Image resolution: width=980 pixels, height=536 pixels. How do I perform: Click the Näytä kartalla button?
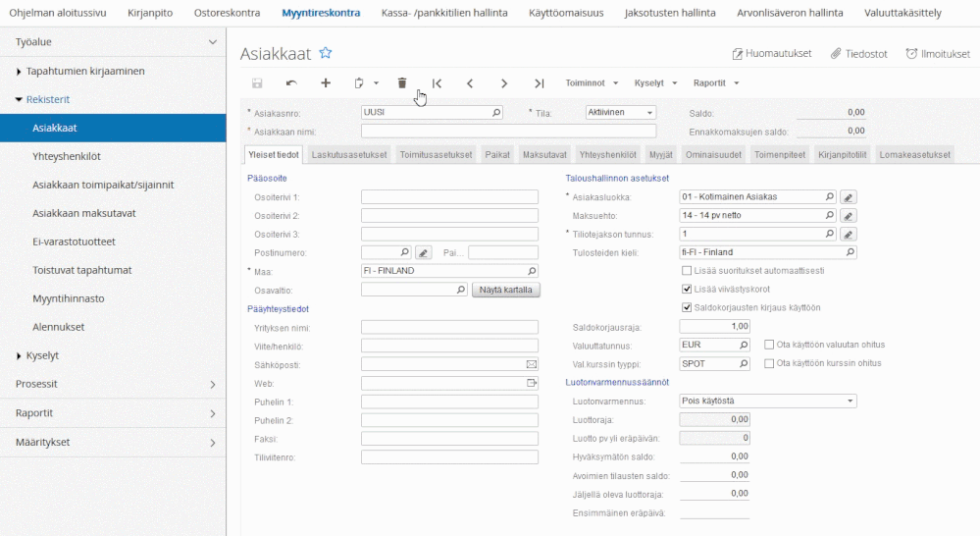click(507, 291)
